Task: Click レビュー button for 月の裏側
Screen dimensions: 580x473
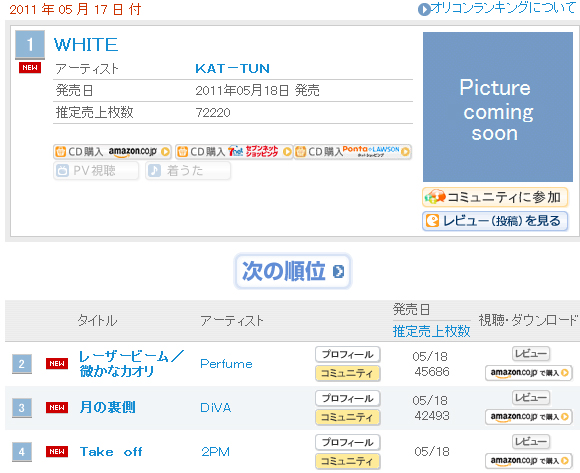Action: 531,398
